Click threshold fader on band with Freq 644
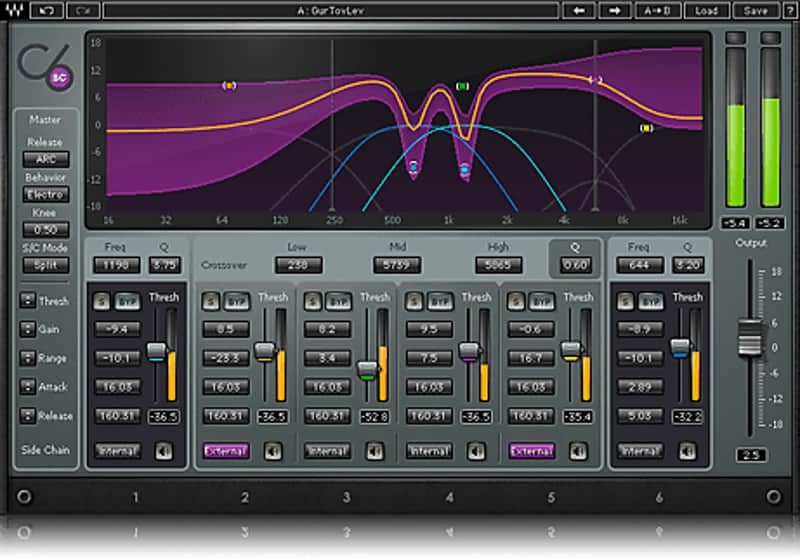Viewport: 800px width, 558px height. (x=680, y=348)
